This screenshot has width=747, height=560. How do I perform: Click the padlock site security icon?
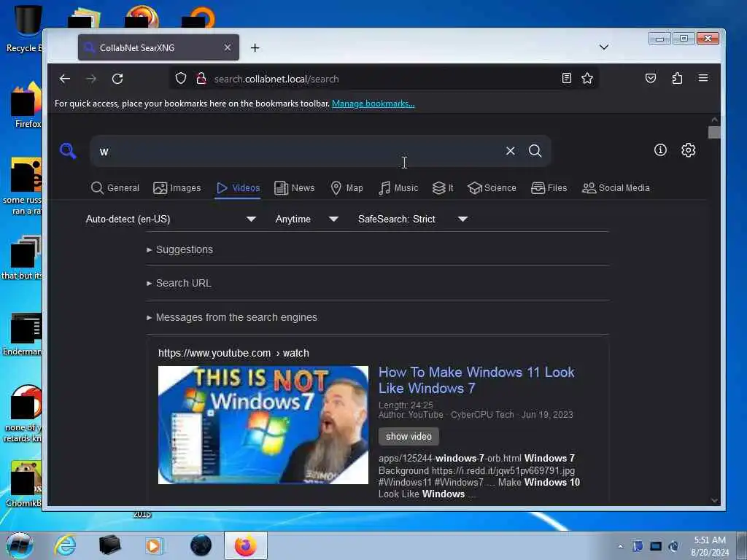[201, 78]
